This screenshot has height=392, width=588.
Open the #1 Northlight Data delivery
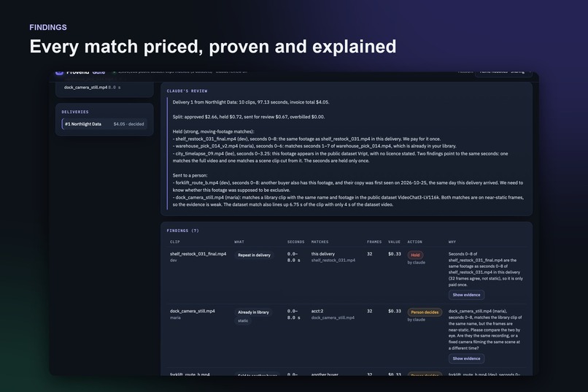coord(104,124)
